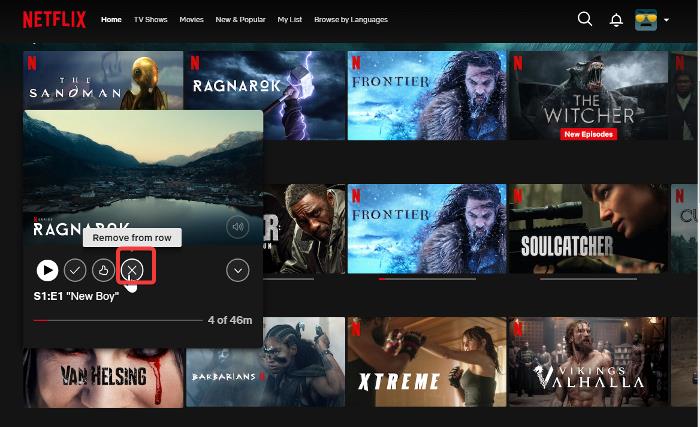
Task: Click the Ragnarok episode progress bar
Action: click(x=118, y=321)
